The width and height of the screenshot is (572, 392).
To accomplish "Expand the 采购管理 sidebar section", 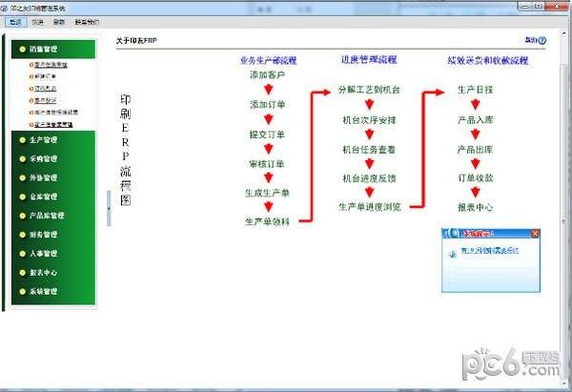I will pyautogui.click(x=36, y=159).
